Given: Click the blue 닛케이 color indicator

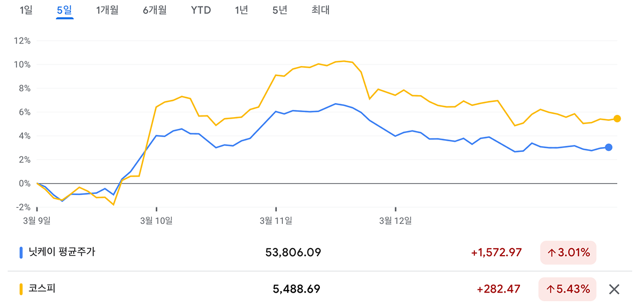Looking at the screenshot, I should (21, 252).
